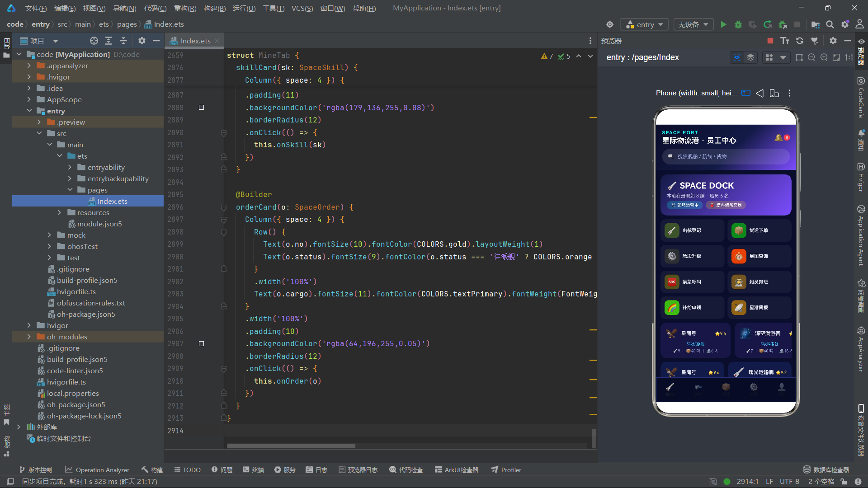Viewport: 868px width, 488px height.
Task: Toggle fold marker at line 2896
Action: [x=224, y=207]
